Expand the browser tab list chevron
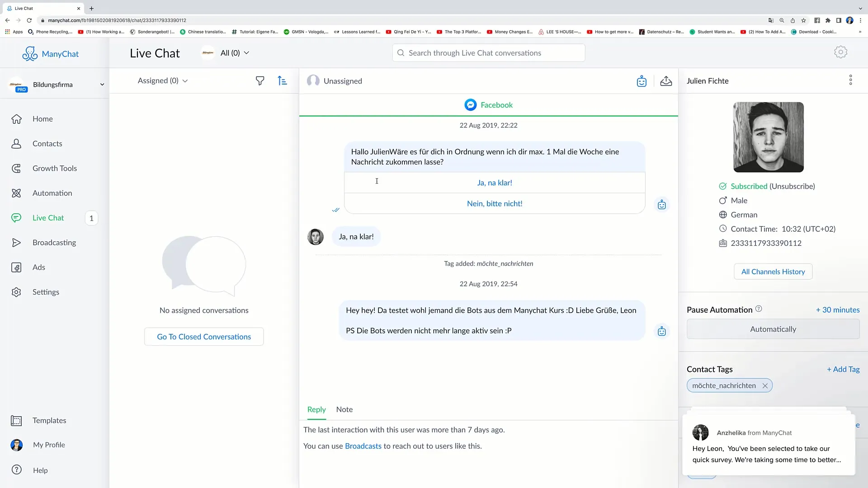Screen dimensions: 868x488 tap(860, 8)
